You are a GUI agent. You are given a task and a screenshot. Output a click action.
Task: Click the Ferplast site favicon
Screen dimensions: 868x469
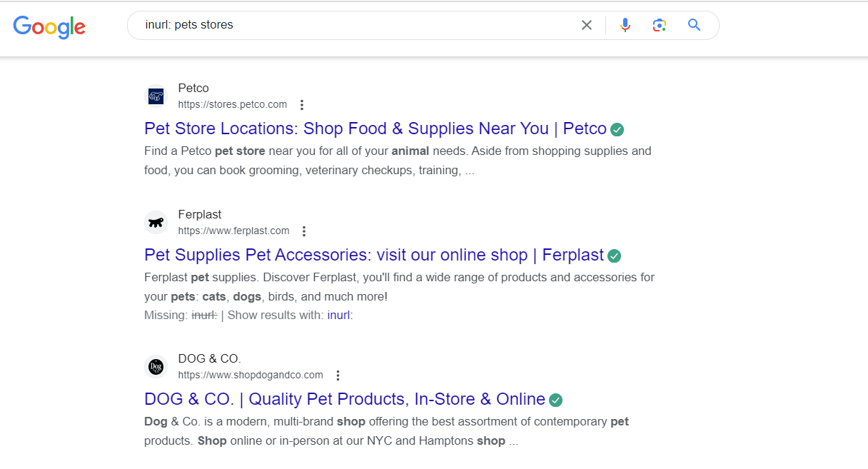click(x=156, y=222)
